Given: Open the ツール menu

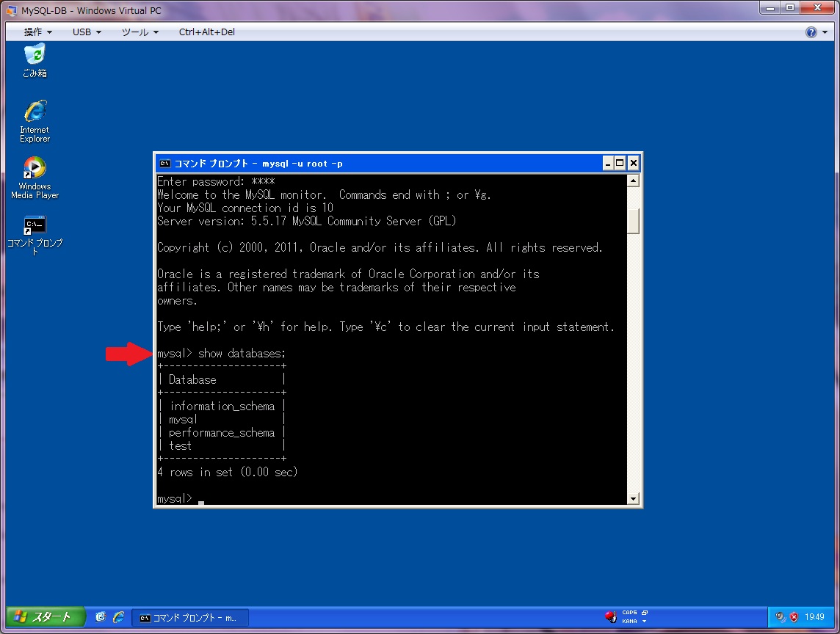Looking at the screenshot, I should 140,32.
